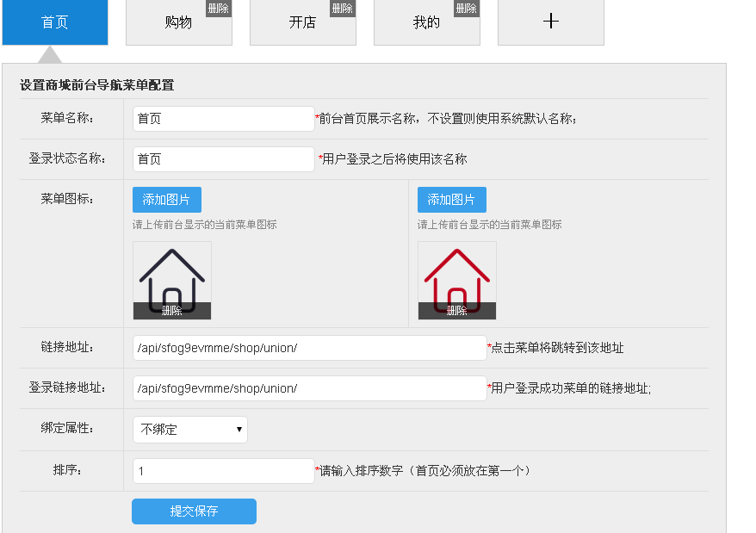This screenshot has width=756, height=533.
Task: Switch to the 首页 tab
Action: click(55, 22)
